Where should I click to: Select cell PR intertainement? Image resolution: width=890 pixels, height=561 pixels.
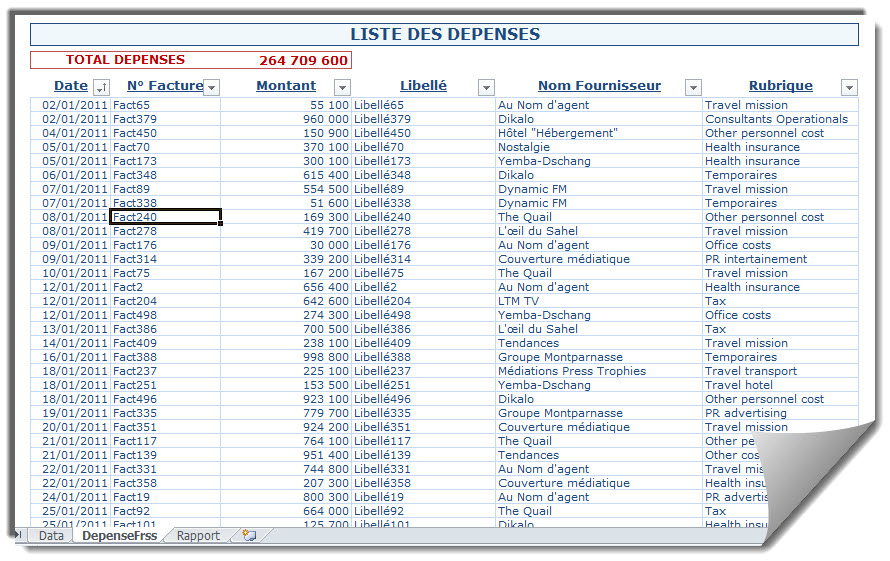pos(780,259)
